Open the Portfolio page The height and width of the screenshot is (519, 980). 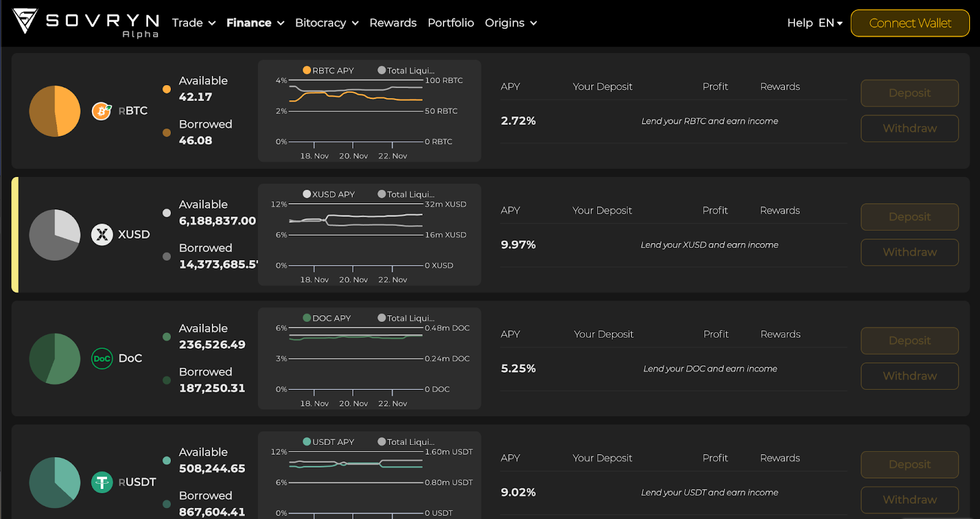pos(451,23)
